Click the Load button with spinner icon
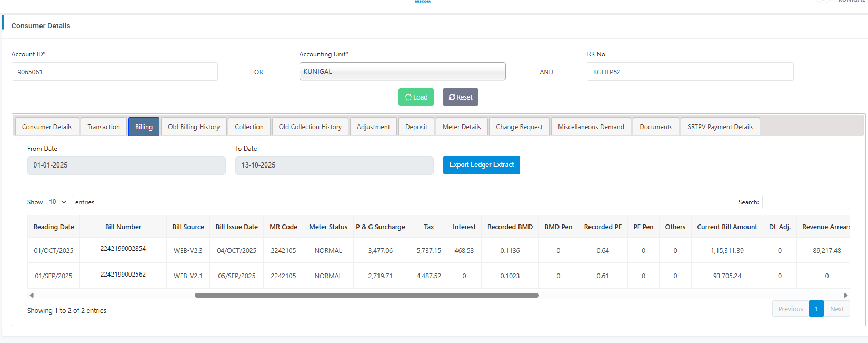868x343 pixels. 416,97
